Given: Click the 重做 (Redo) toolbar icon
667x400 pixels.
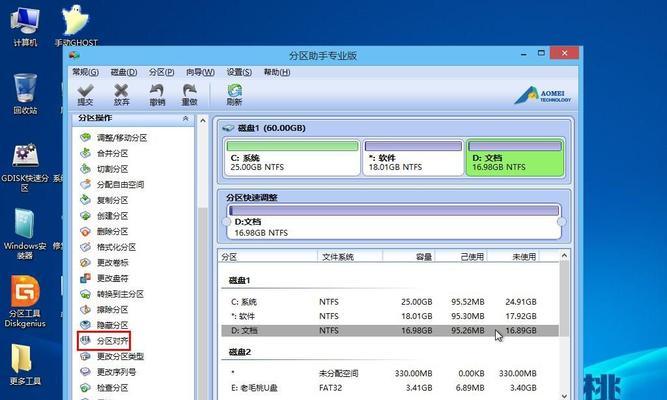Looking at the screenshot, I should tap(189, 94).
